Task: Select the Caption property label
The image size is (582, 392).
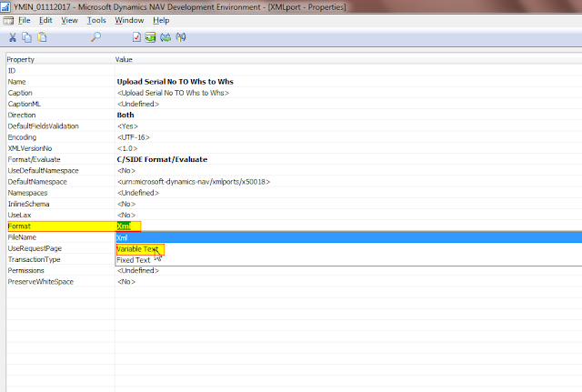Action: [20, 93]
